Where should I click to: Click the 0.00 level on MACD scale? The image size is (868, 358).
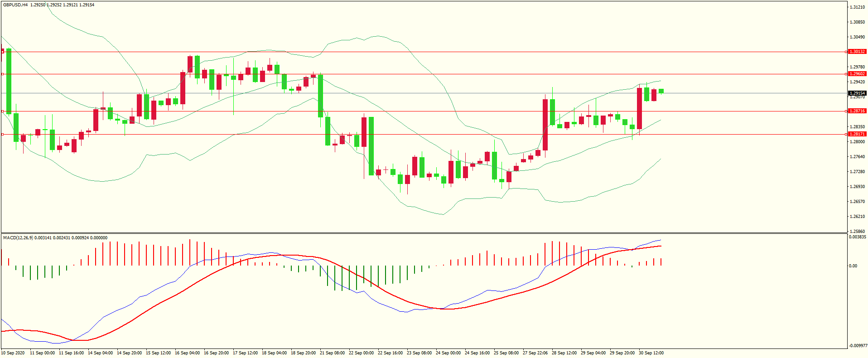pos(853,266)
